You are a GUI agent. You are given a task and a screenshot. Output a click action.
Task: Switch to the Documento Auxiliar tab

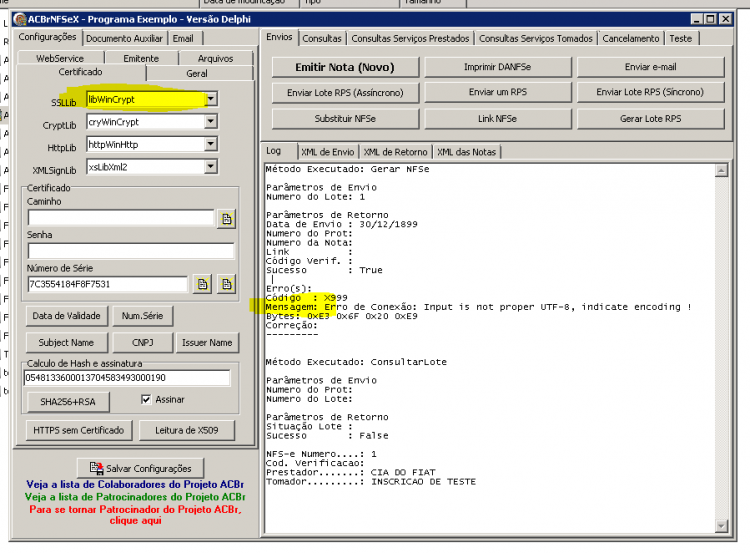[124, 39]
